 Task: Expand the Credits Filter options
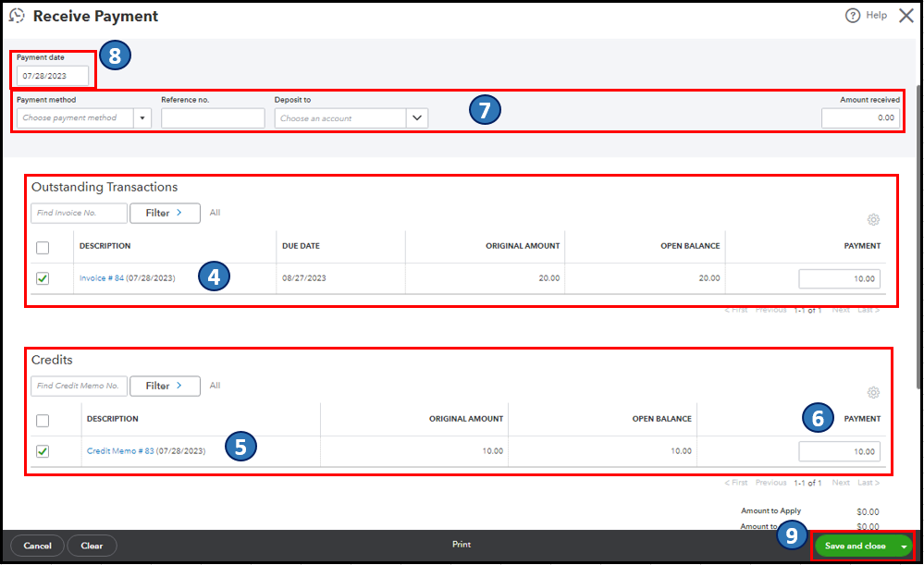[x=165, y=386]
